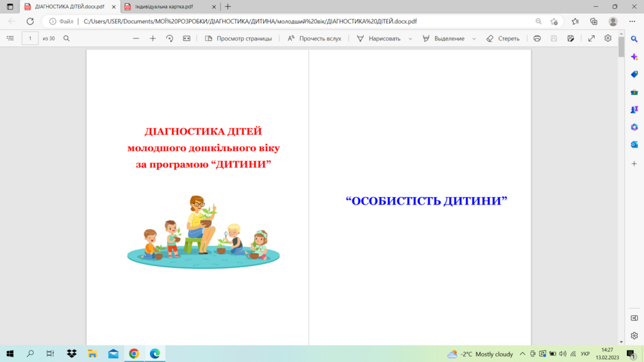
Task: Zoom in with the plus button
Action: pyautogui.click(x=153, y=38)
